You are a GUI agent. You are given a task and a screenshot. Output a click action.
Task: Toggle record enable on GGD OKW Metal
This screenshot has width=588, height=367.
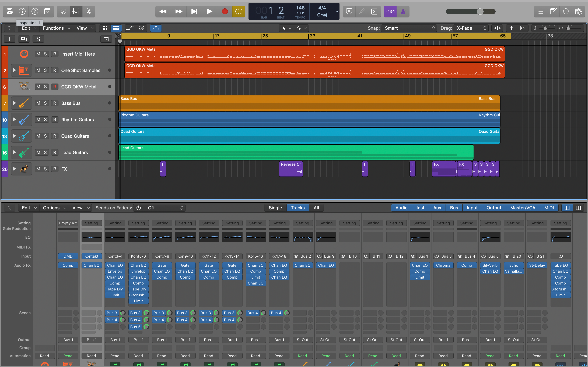[55, 87]
